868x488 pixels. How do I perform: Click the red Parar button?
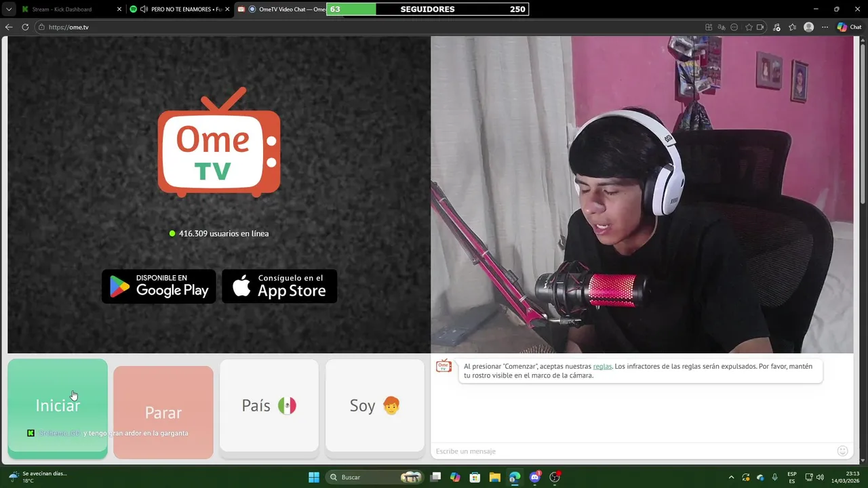[x=163, y=412]
